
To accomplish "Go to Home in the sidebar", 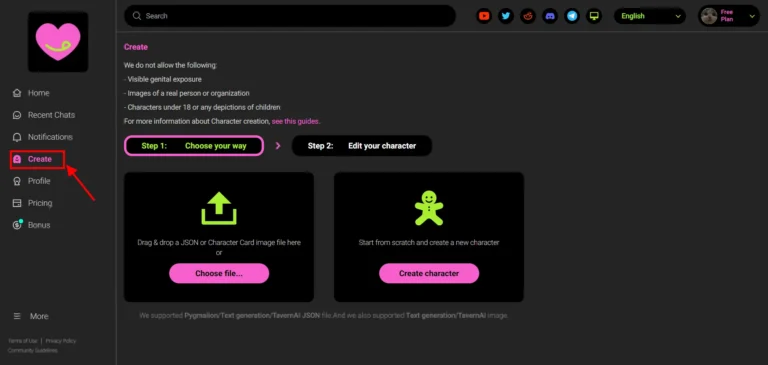I will click(x=39, y=93).
